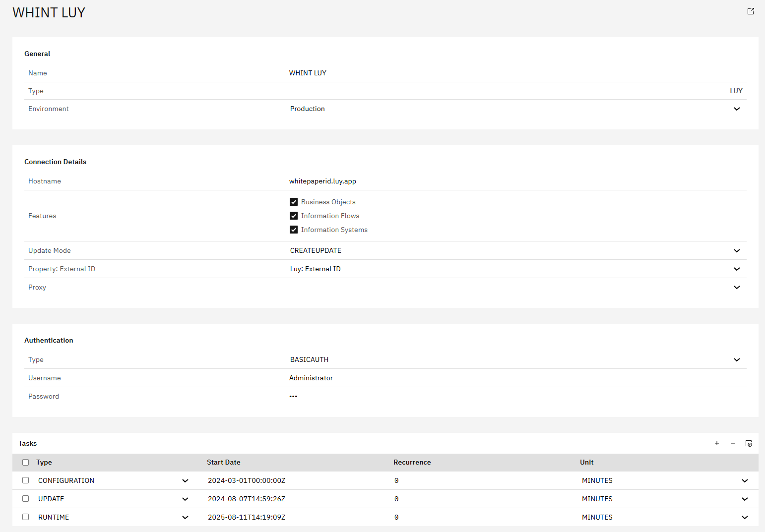Viewport: 765px width, 532px height.
Task: Open the Proxy selection dropdown
Action: [737, 287]
